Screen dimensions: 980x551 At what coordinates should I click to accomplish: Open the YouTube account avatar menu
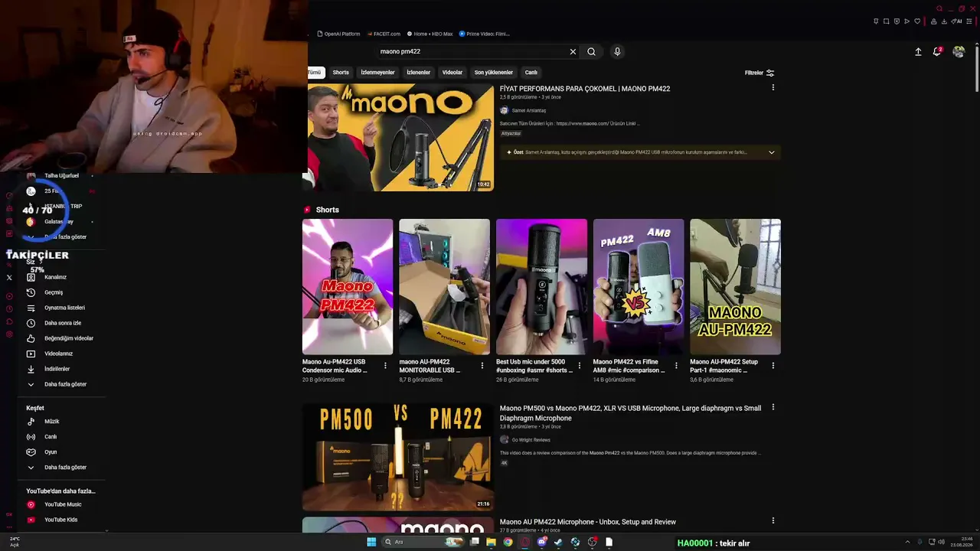tap(959, 51)
